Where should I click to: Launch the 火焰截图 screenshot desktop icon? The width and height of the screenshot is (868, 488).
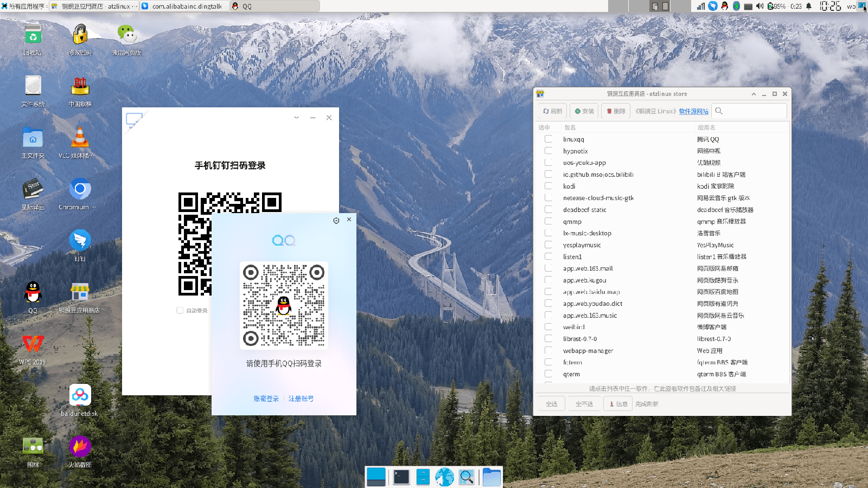coord(80,447)
